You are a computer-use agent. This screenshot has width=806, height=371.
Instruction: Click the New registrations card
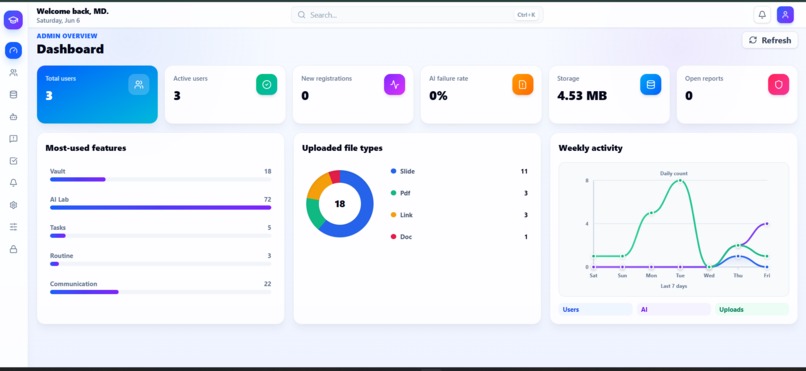353,95
